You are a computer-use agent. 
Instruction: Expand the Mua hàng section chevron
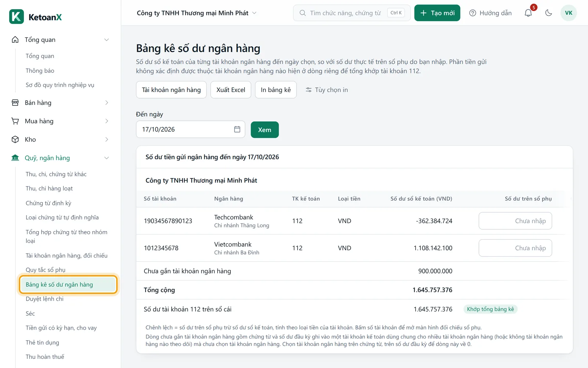point(107,121)
